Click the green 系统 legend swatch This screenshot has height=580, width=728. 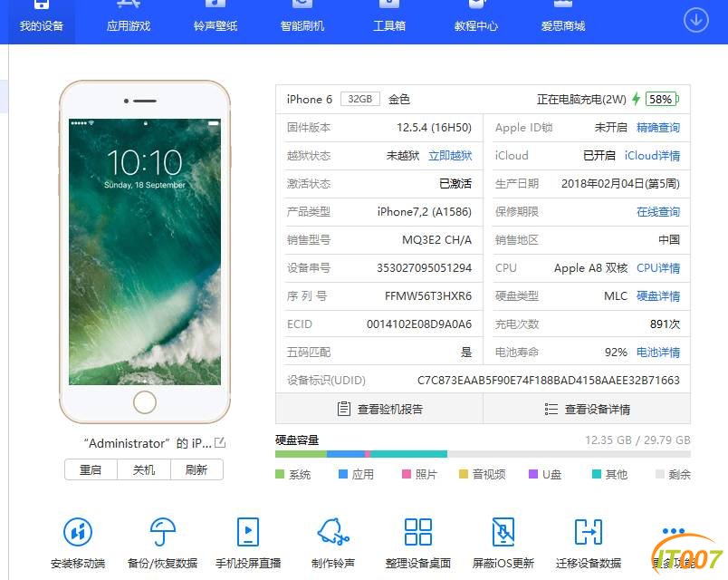click(280, 474)
